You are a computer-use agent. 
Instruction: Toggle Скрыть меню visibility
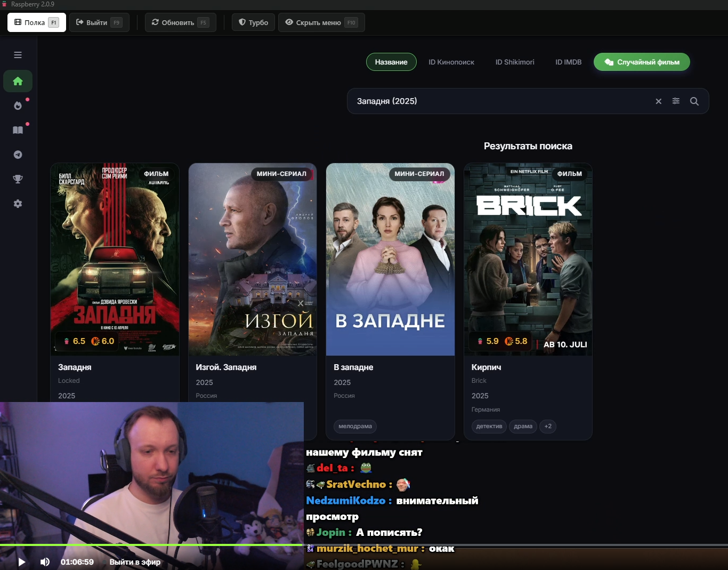(321, 22)
